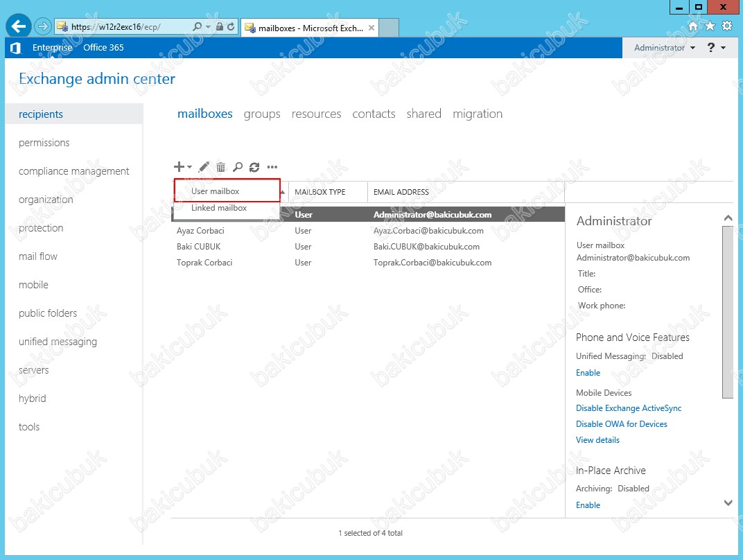Viewport: 743px width, 560px height.
Task: Open compliance management section
Action: (x=74, y=171)
